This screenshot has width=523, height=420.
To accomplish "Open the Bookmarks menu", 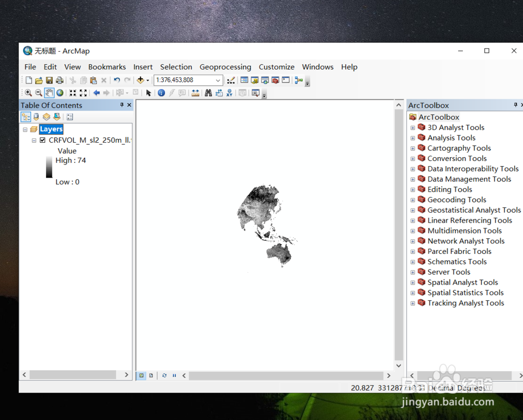I will [107, 67].
